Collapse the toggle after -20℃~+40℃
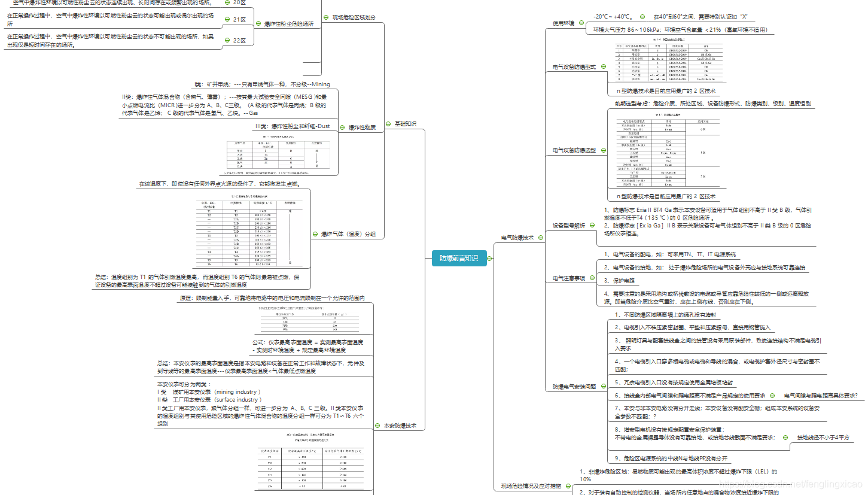This screenshot has width=868, height=495. 642,17
